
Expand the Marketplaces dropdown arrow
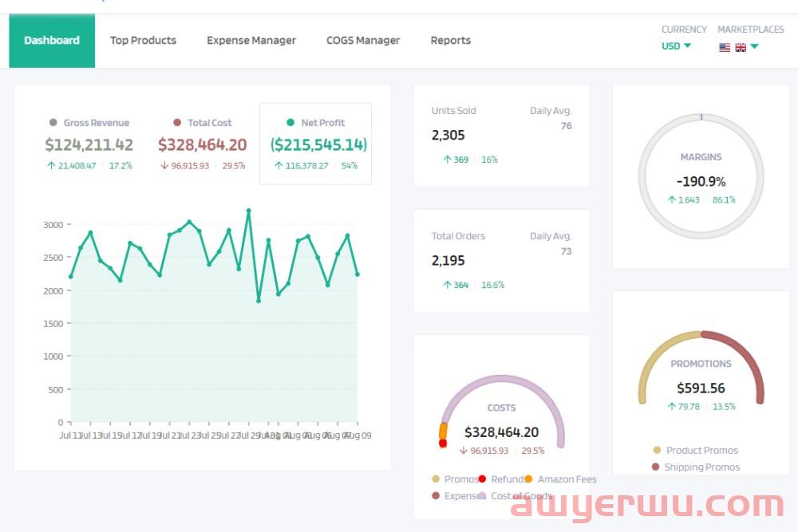point(754,46)
